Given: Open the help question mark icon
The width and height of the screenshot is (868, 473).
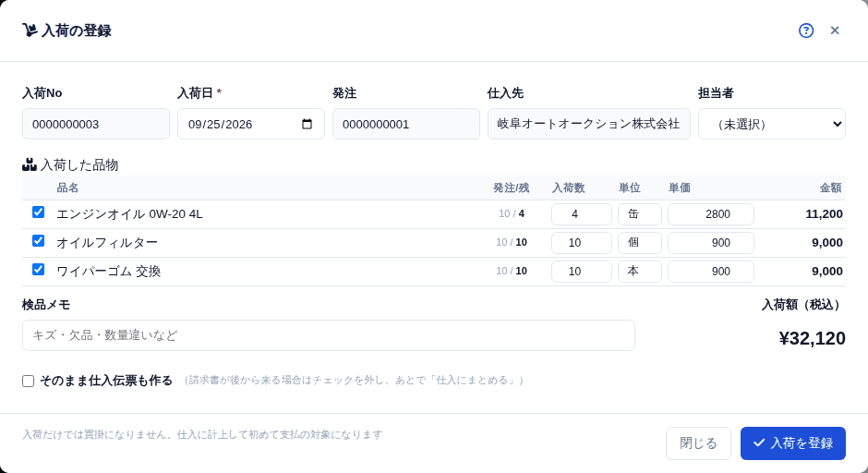Looking at the screenshot, I should (x=806, y=30).
